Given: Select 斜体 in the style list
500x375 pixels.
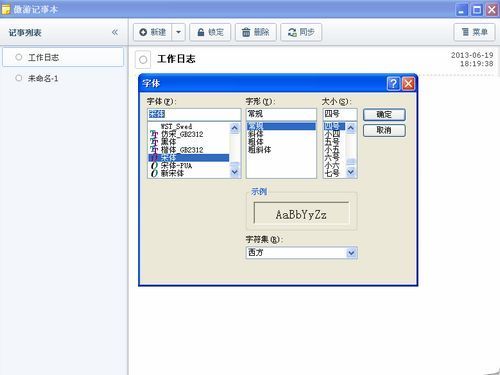Looking at the screenshot, I should tap(281, 134).
